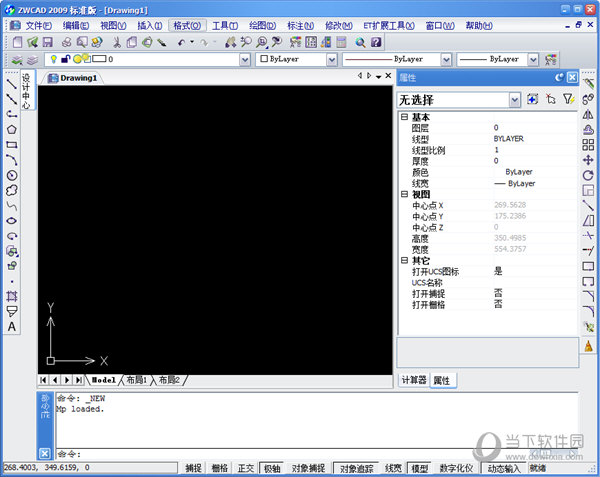Open the 无选择 selection dropdown
Screen dimensions: 600x477
tap(515, 100)
